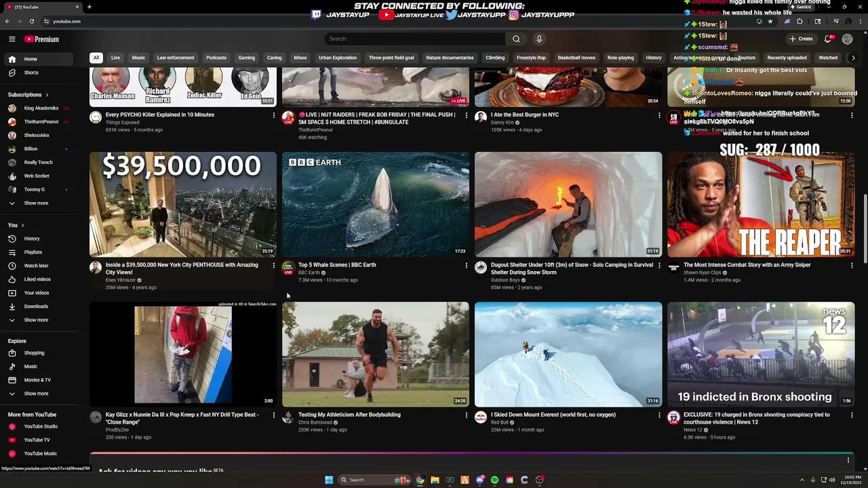Click the YouTube Premium logo

click(x=42, y=39)
